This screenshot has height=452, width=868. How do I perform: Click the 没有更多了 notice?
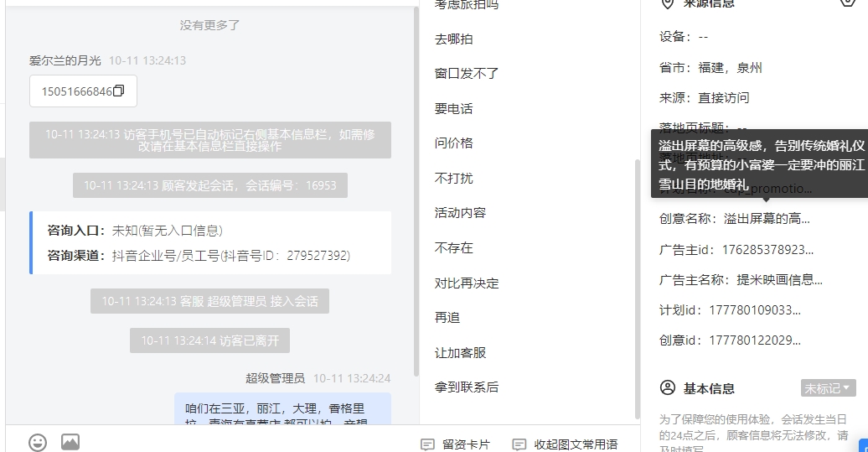(x=209, y=25)
